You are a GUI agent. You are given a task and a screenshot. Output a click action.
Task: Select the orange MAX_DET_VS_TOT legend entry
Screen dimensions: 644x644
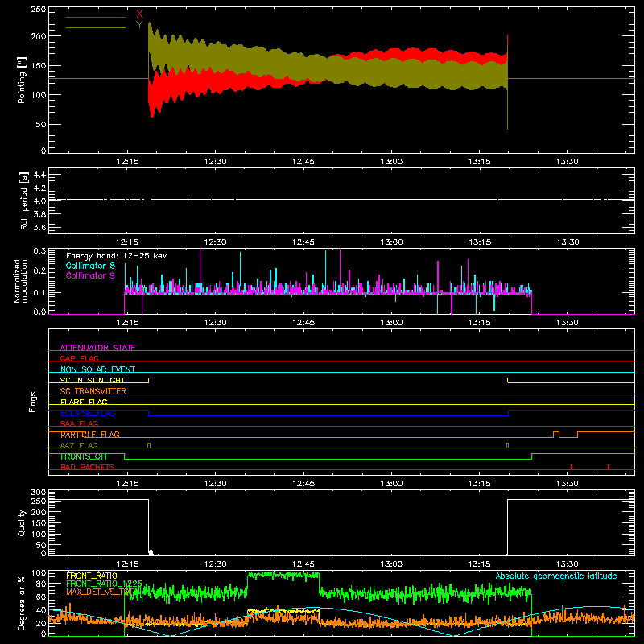pos(101,592)
